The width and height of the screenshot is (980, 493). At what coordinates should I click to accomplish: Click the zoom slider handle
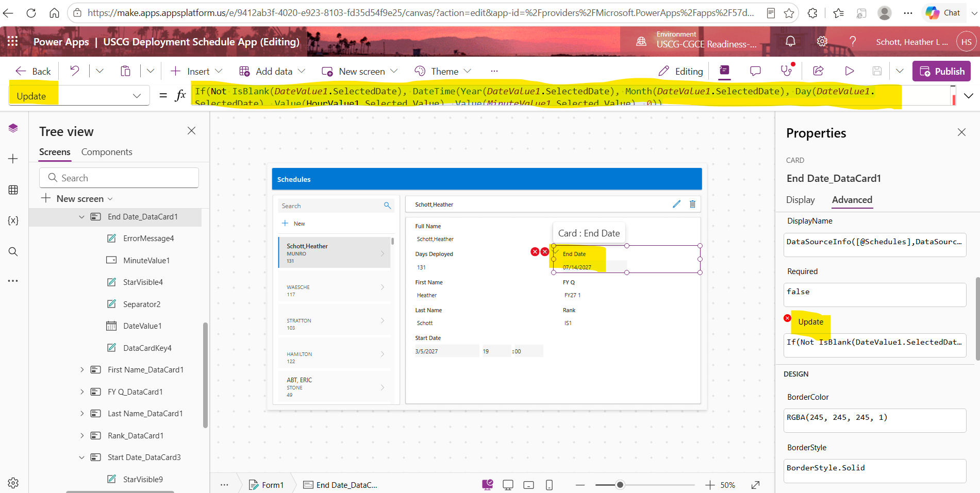620,485
